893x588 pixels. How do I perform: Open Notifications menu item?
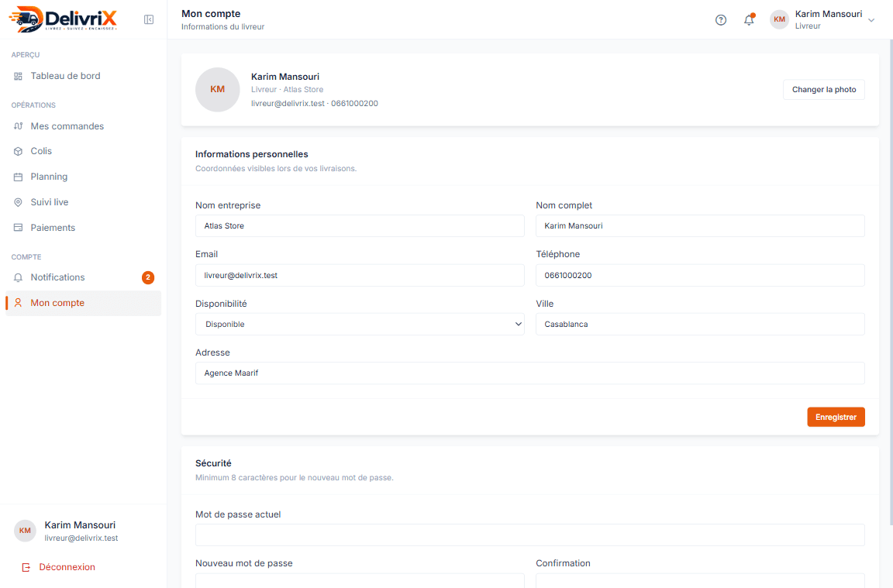83,277
